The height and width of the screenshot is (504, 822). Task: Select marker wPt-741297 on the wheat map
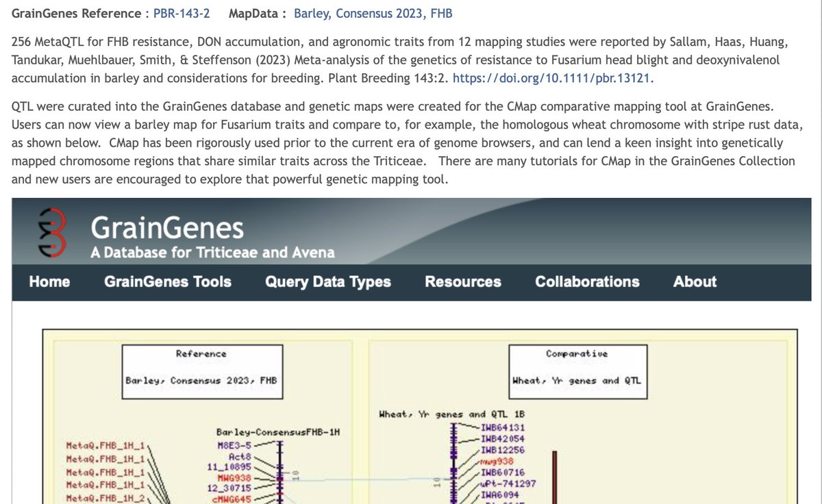pyautogui.click(x=508, y=483)
